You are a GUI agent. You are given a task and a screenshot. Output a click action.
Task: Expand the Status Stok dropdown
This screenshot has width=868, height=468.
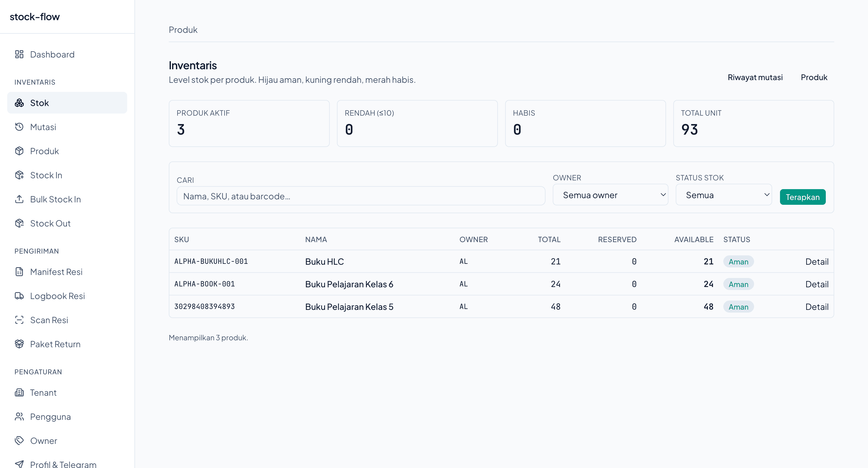[x=724, y=195]
